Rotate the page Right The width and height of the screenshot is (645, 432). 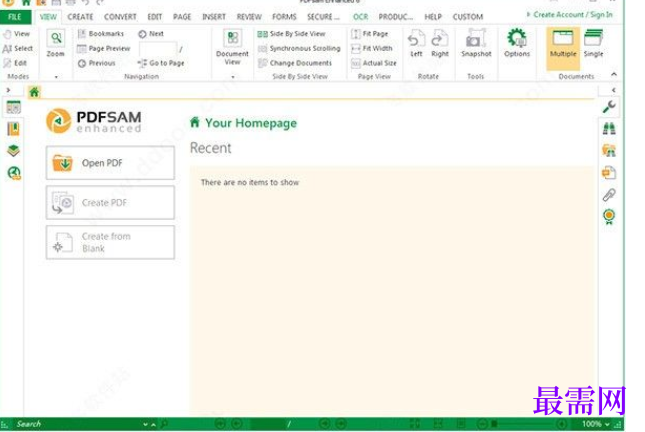[440, 43]
